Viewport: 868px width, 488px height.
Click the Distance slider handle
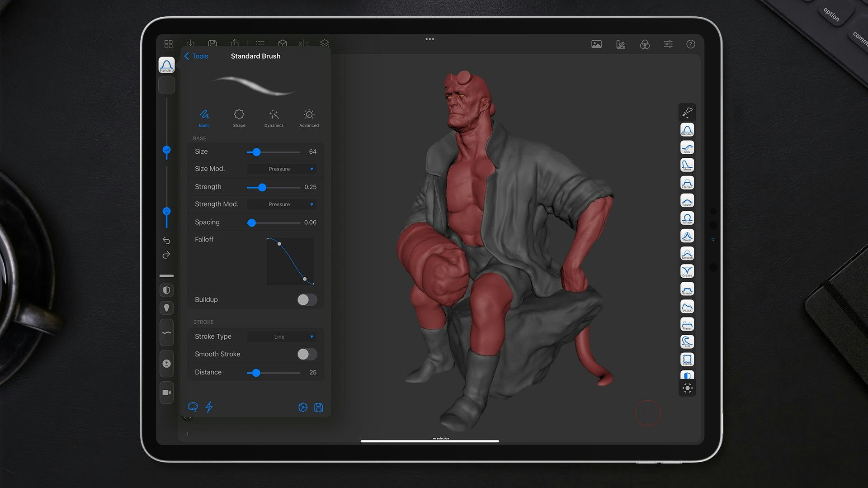(x=256, y=373)
